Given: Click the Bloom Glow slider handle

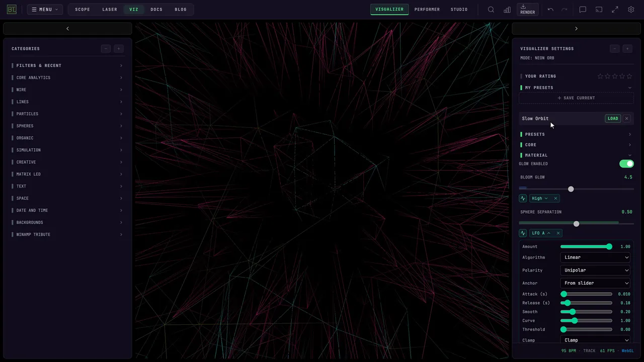Looking at the screenshot, I should pyautogui.click(x=571, y=189).
